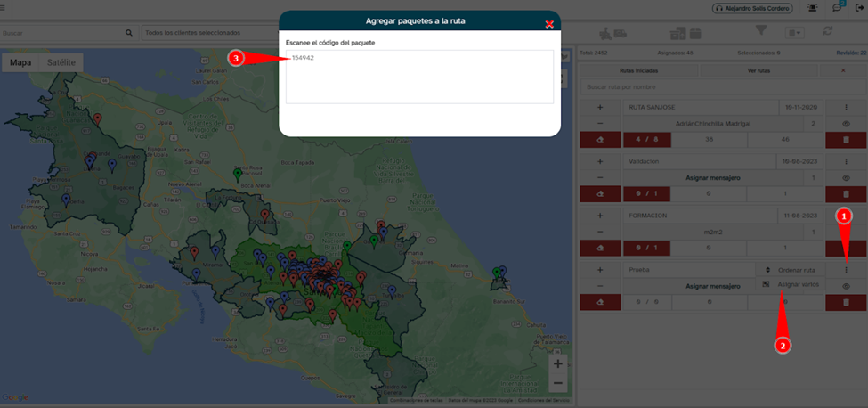The height and width of the screenshot is (408, 868).
Task: Zoom out on the map
Action: coord(558,382)
